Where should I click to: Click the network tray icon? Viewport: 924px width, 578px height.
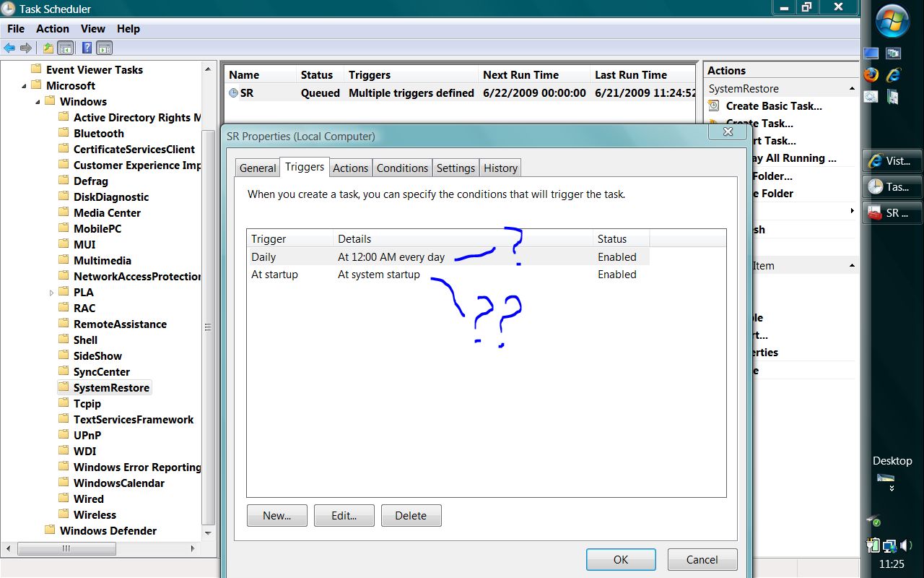click(889, 545)
